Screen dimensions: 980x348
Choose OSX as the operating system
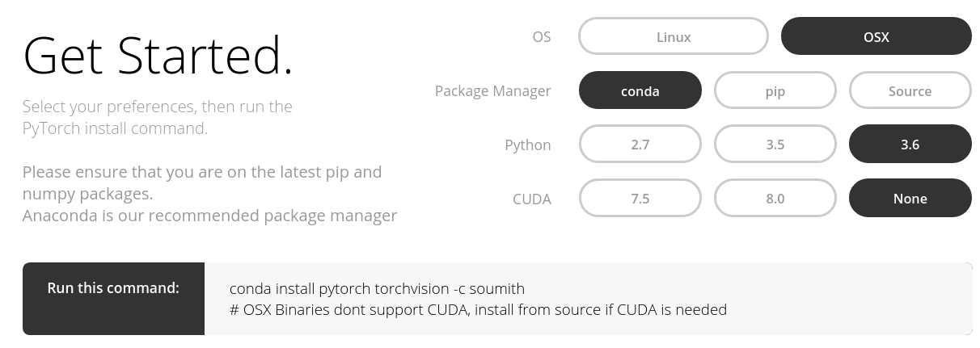[x=876, y=36]
